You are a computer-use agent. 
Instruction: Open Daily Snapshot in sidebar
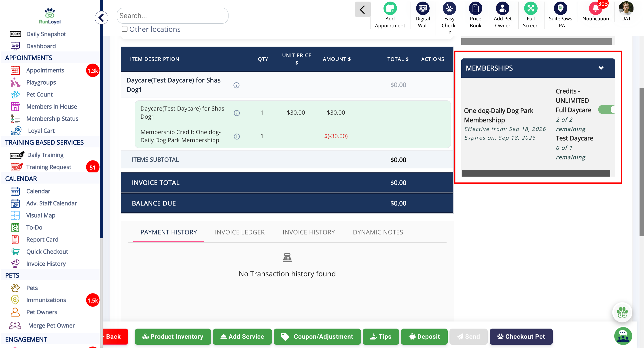coord(46,34)
